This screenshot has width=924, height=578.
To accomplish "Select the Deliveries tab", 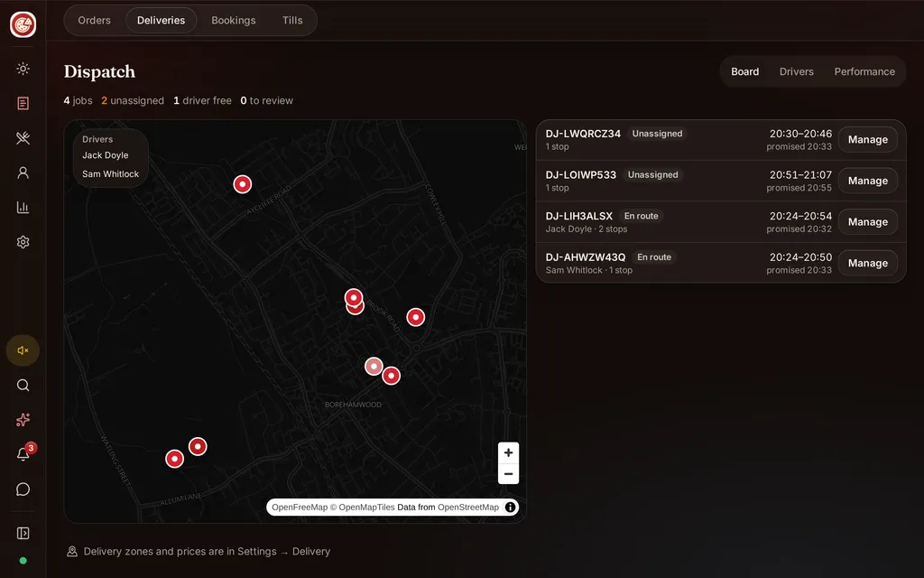I will [x=161, y=20].
